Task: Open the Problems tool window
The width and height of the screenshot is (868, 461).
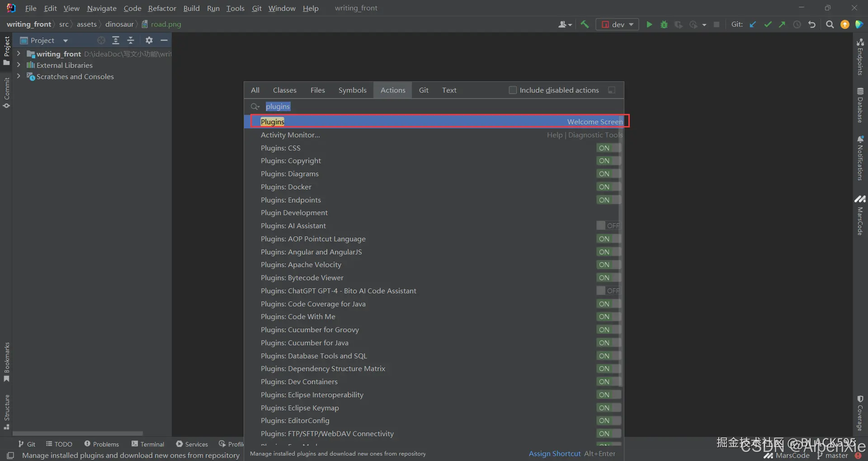Action: pyautogui.click(x=102, y=444)
